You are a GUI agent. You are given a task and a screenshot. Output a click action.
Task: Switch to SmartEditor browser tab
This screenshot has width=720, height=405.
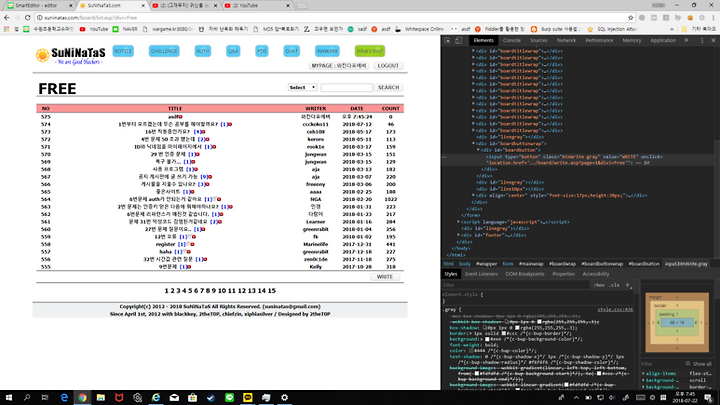pyautogui.click(x=36, y=6)
